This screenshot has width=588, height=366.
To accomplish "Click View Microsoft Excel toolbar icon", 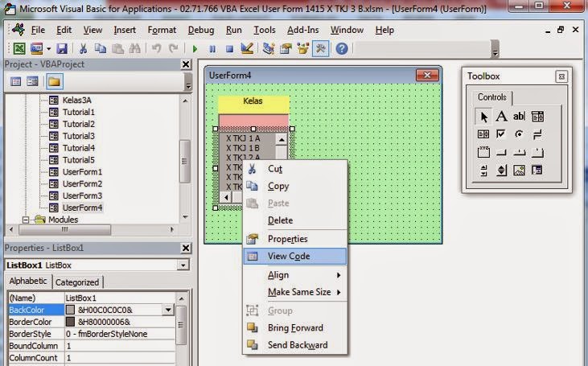I will click(19, 49).
